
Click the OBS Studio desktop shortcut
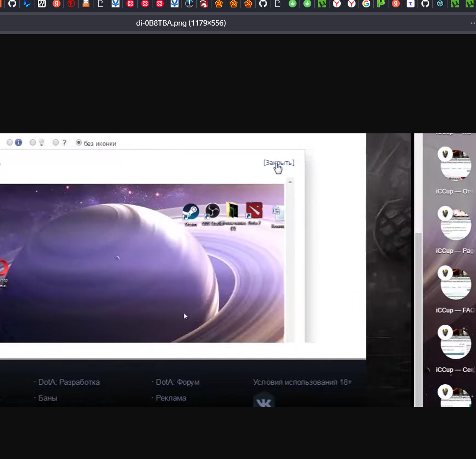click(212, 214)
